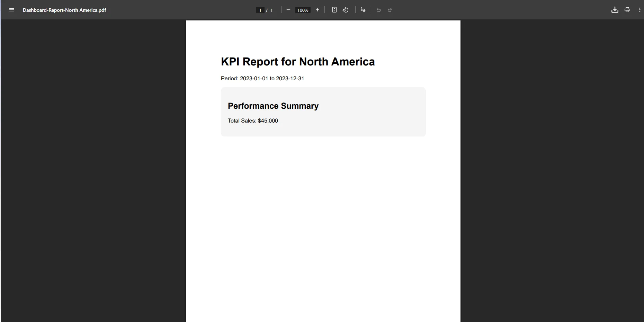Click the total page count indicator
The width and height of the screenshot is (644, 322).
(x=272, y=10)
